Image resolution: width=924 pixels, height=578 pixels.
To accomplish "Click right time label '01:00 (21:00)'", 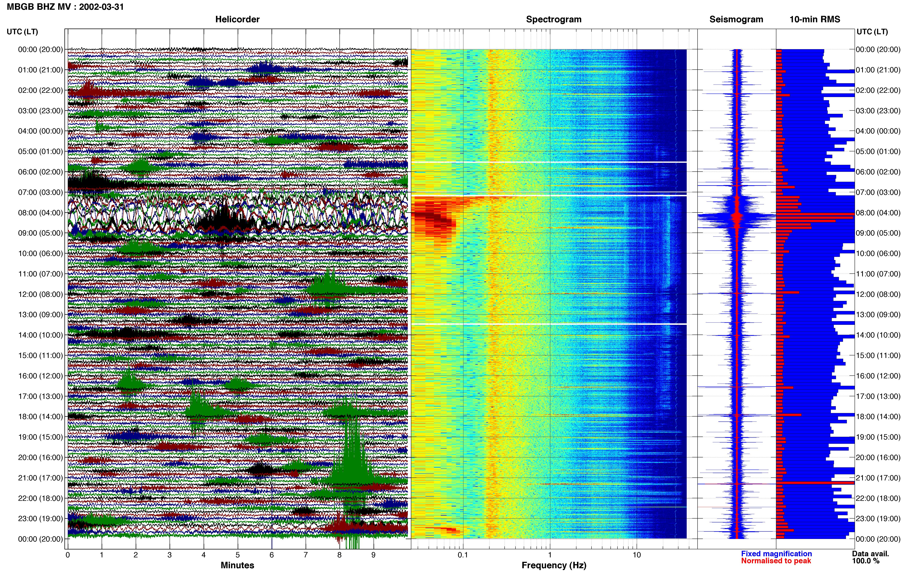I will point(878,70).
